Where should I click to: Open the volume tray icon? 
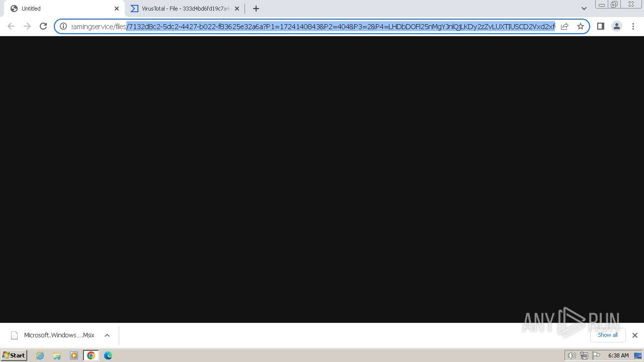coord(572,355)
